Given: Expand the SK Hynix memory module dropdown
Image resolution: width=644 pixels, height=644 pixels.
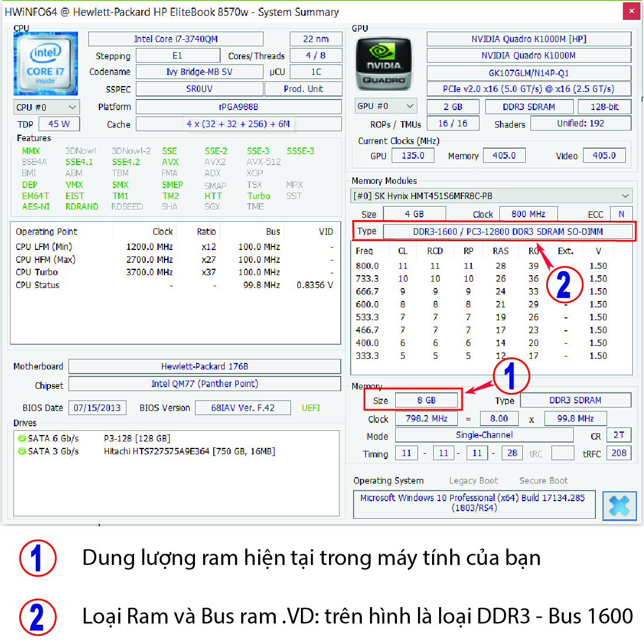Looking at the screenshot, I should [x=492, y=196].
